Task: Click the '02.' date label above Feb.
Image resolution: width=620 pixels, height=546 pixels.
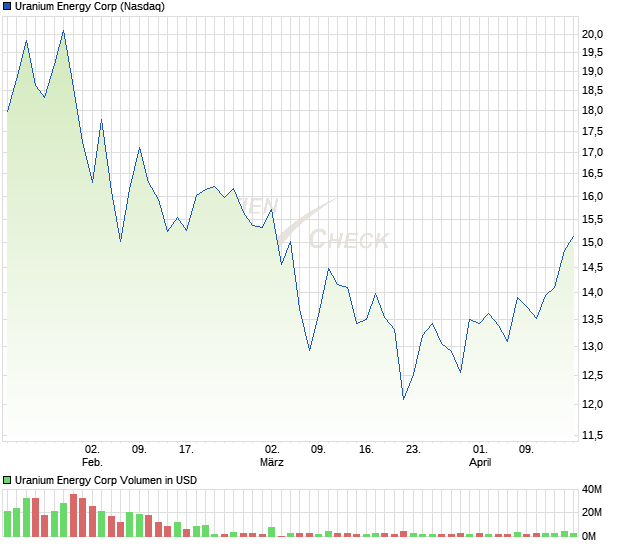Action: click(92, 450)
